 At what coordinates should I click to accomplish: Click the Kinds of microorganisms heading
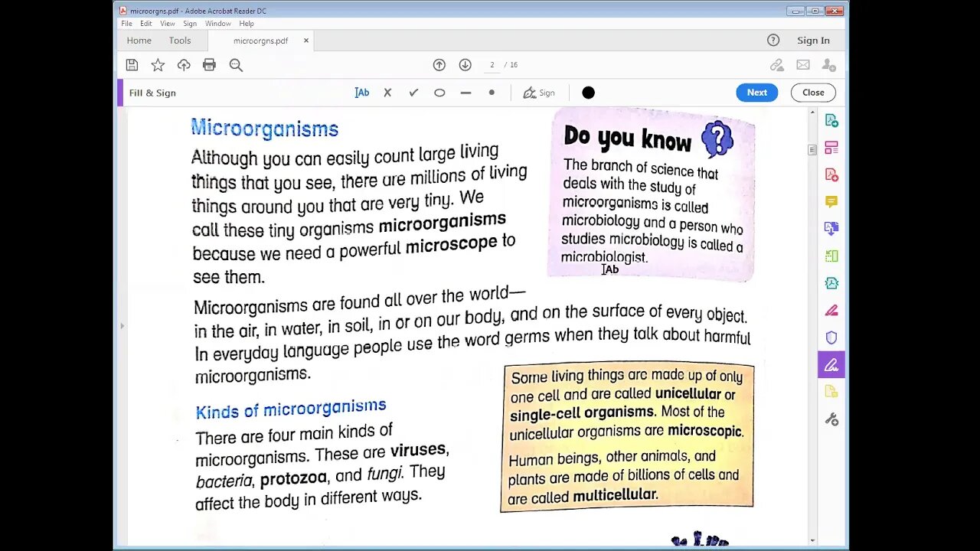[x=291, y=409]
